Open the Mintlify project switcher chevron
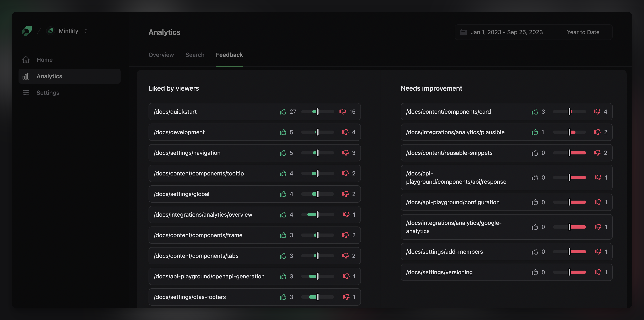 tap(86, 31)
